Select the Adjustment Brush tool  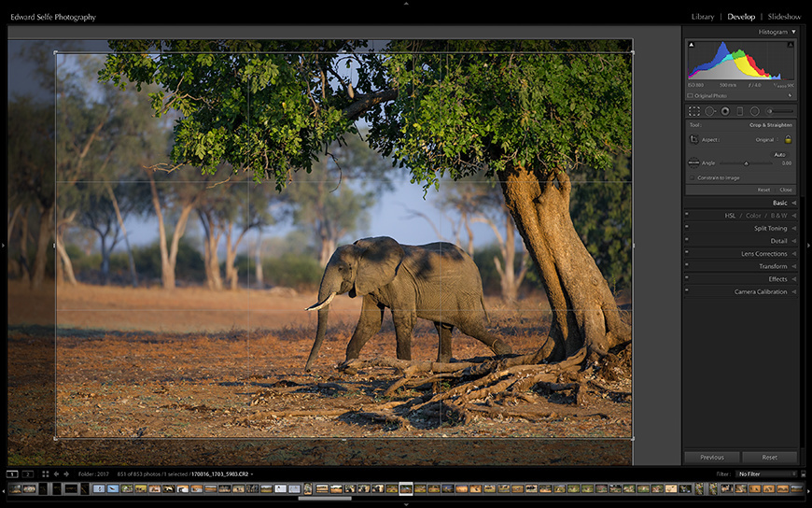point(779,111)
